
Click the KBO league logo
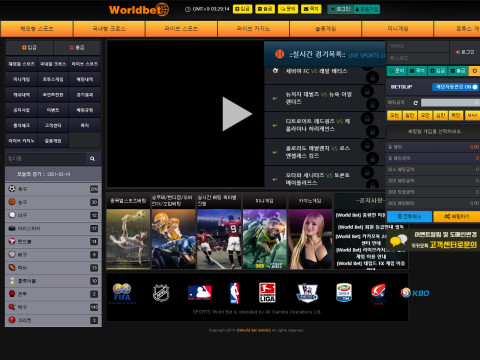tap(415, 293)
